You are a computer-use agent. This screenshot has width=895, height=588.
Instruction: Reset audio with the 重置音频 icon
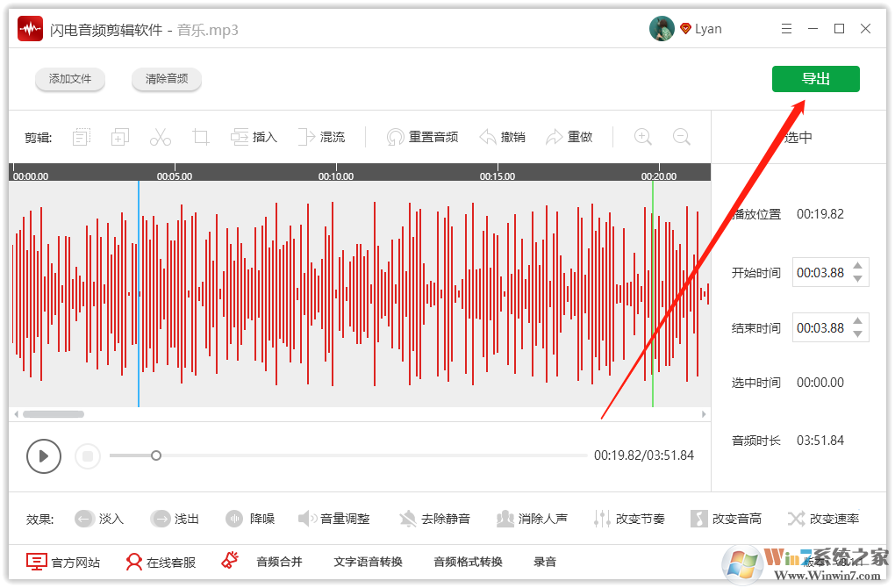(x=422, y=136)
